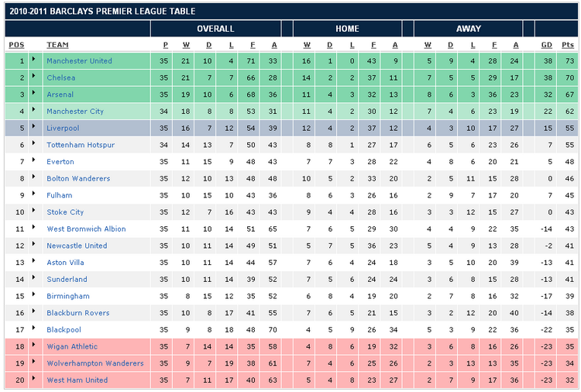Click the arrow icon beside Liverpool
Viewport: 581px width, 392px height.
pos(33,128)
